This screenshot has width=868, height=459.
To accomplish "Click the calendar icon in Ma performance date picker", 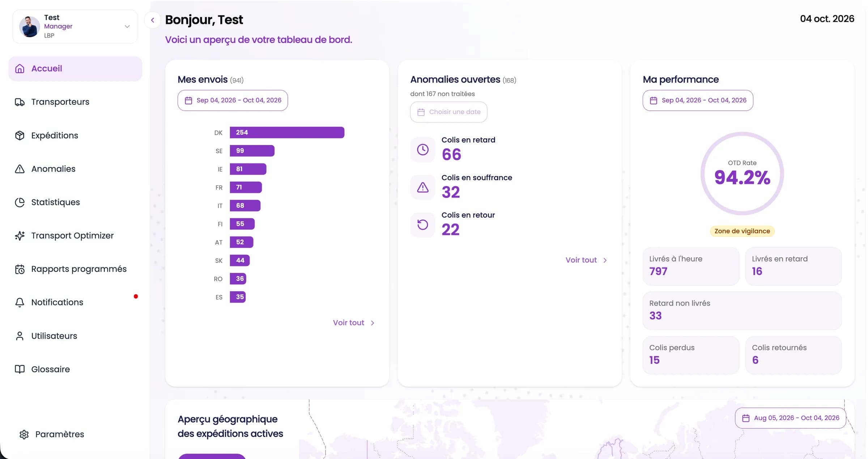I will click(x=653, y=100).
